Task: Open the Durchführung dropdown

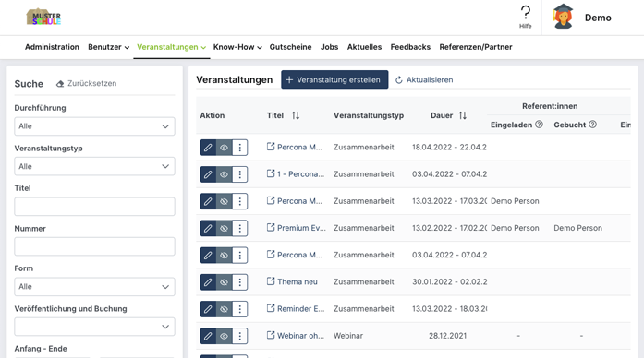Action: point(94,126)
